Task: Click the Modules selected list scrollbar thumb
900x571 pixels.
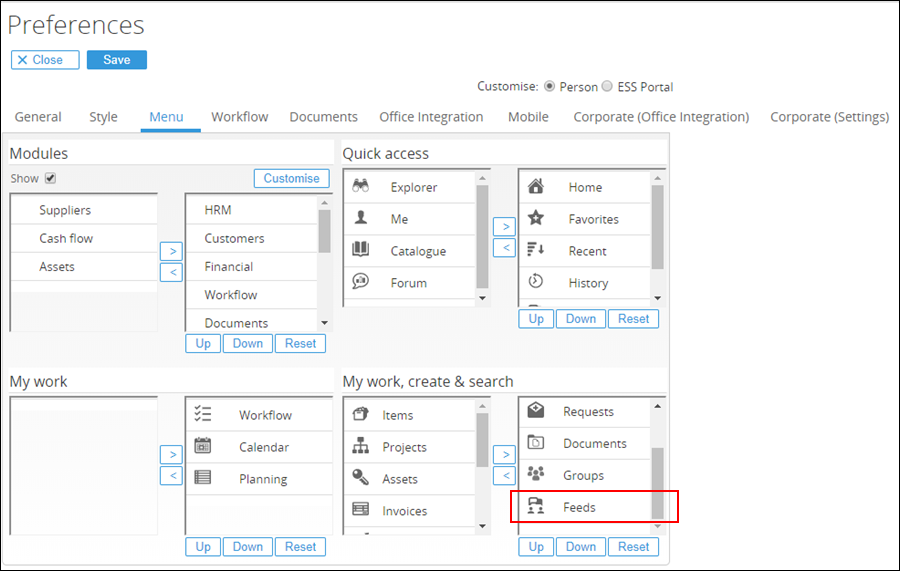Action: (x=324, y=231)
